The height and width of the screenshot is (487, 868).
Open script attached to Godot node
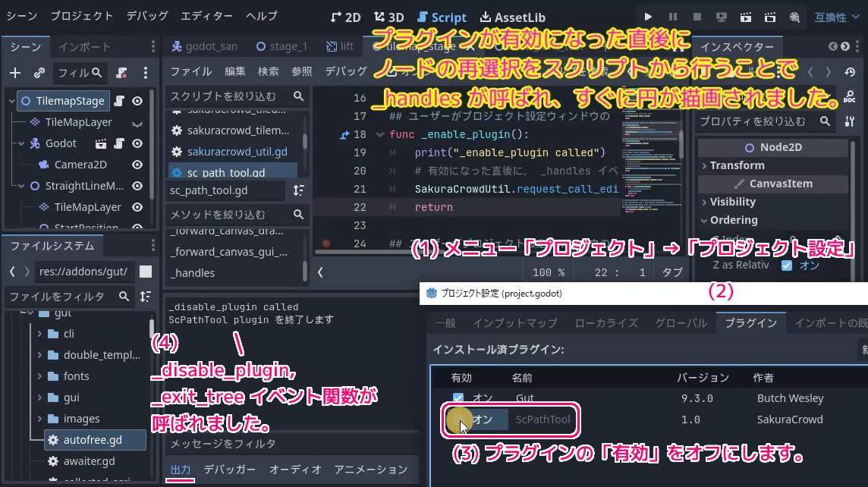tap(119, 143)
